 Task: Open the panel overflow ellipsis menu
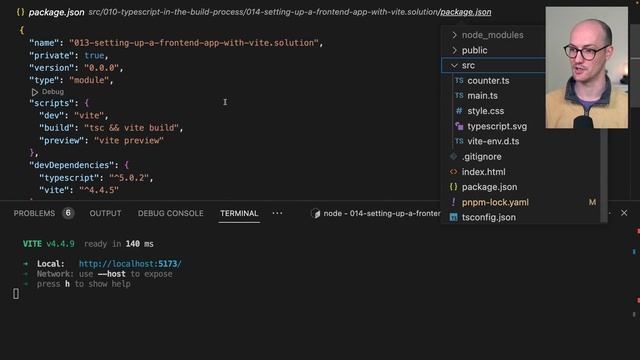tap(277, 213)
